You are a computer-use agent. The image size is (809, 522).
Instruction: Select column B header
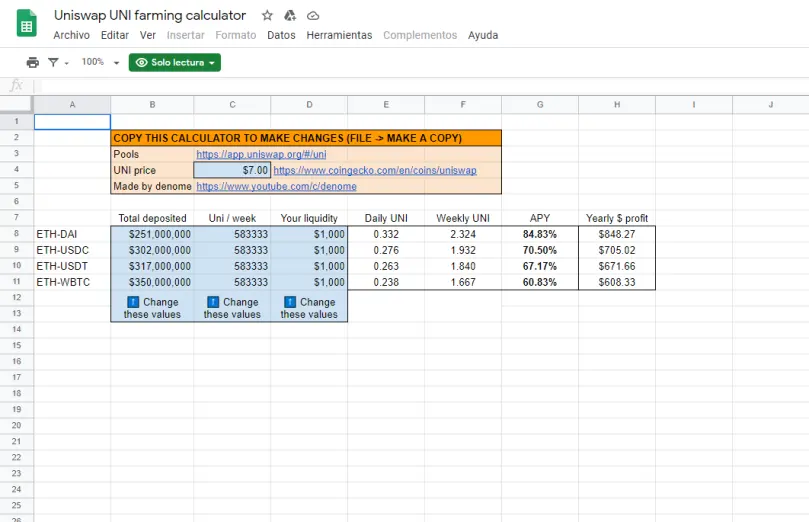(x=152, y=104)
